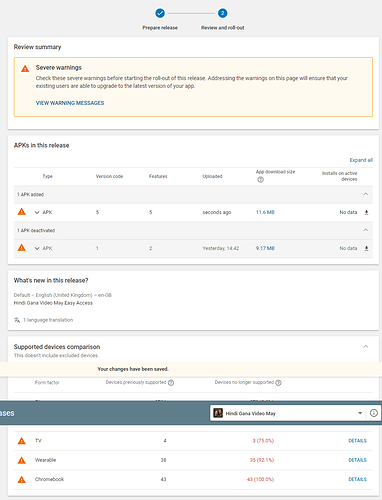The height and width of the screenshot is (500, 382).
Task: Collapse the 1 APK deactivated group
Action: pos(366,230)
